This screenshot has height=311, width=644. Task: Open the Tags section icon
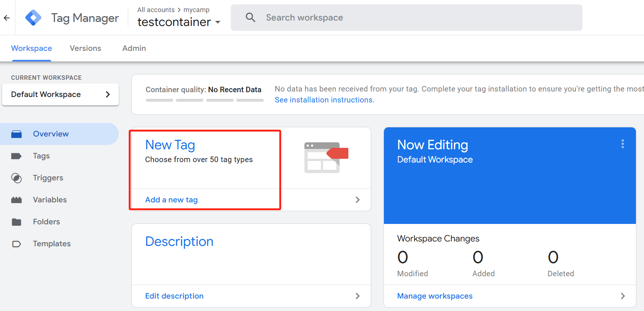tap(16, 156)
